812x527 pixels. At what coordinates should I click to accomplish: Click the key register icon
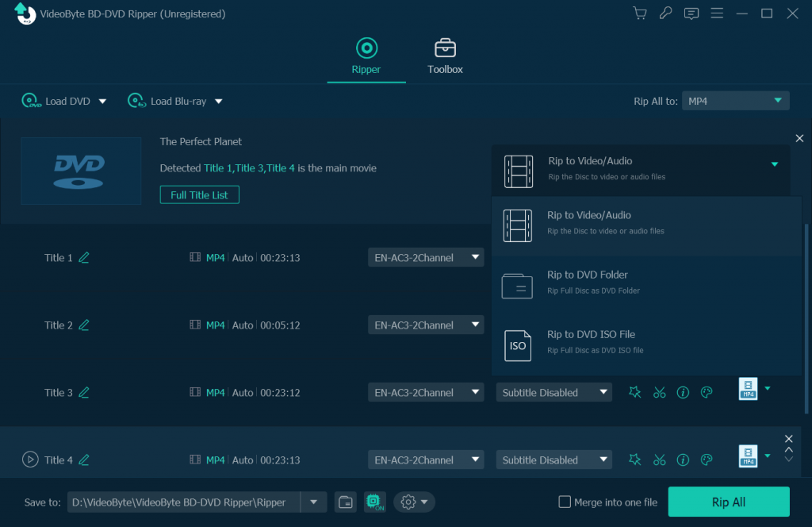(x=665, y=13)
